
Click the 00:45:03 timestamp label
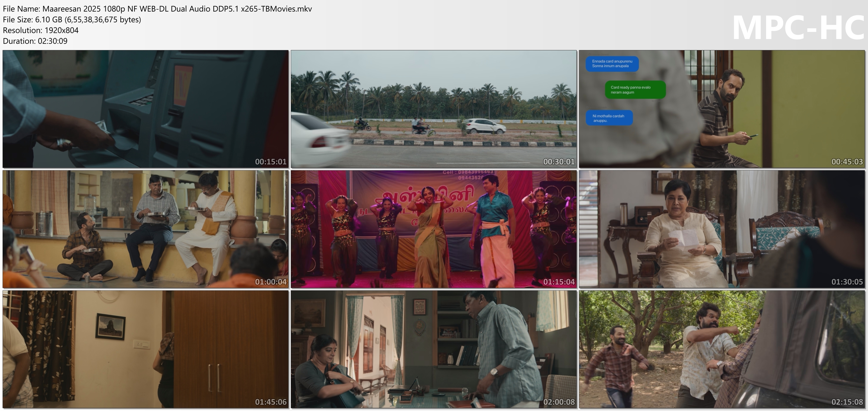coord(847,162)
